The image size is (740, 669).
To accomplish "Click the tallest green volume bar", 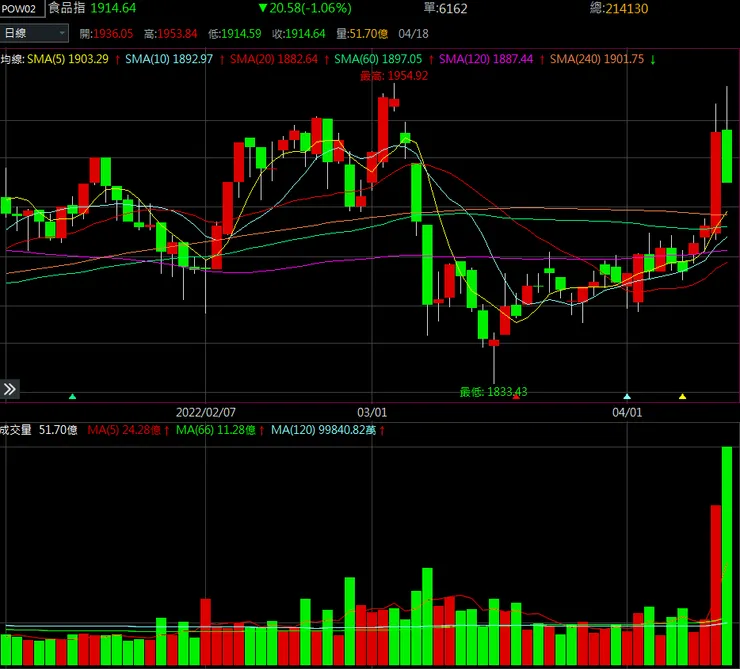I will pos(727,556).
